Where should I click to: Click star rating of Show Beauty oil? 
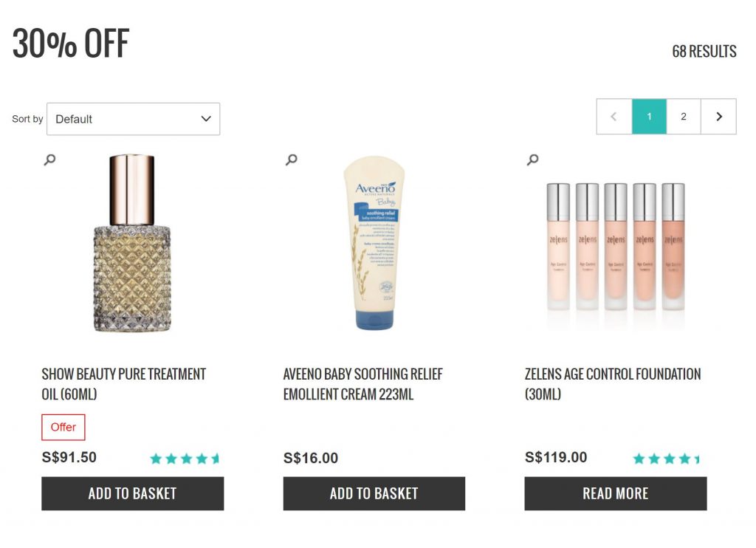tap(185, 459)
